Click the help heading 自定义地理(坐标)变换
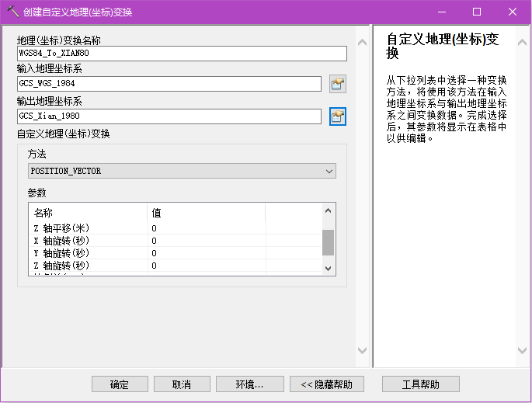Screen dimensions: 532x403 pos(443,46)
